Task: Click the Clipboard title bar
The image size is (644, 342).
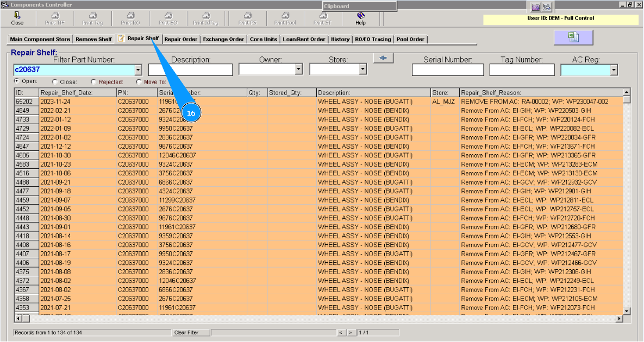Action: pos(359,6)
